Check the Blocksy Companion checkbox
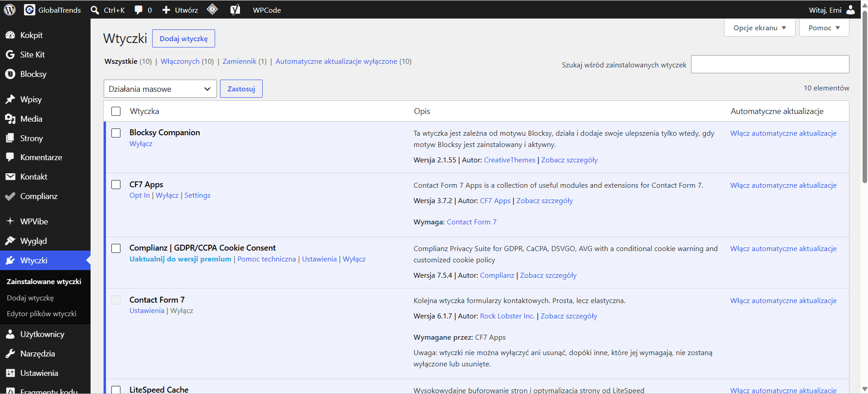This screenshot has height=394, width=868. coord(116,133)
